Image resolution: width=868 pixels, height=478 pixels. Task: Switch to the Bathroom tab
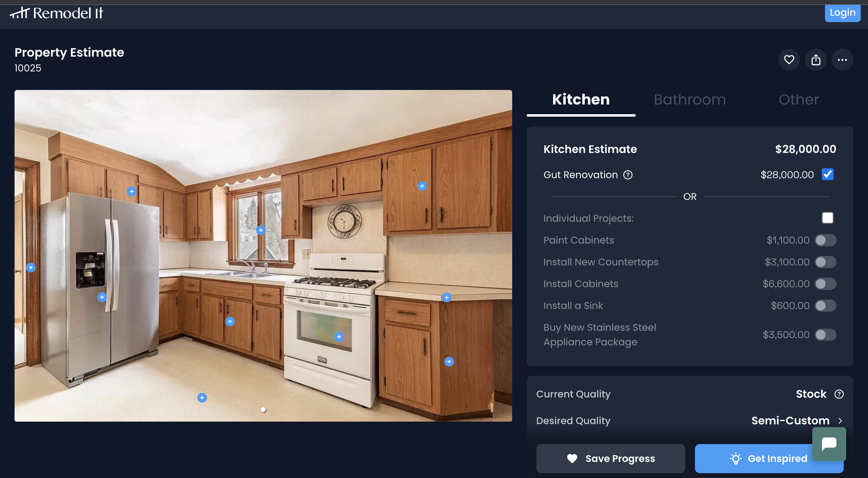tap(690, 98)
